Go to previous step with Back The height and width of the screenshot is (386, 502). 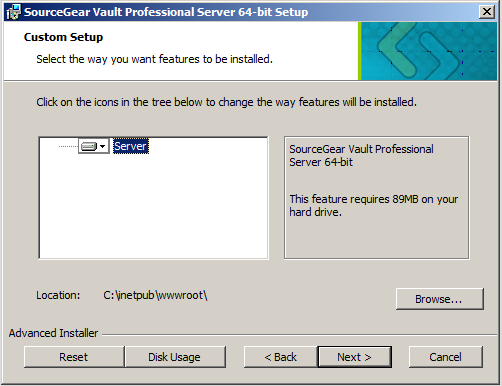point(280,357)
